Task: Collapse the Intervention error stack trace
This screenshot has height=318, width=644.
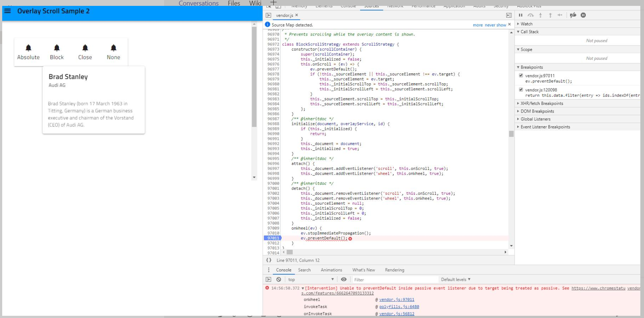Action: coord(303,288)
